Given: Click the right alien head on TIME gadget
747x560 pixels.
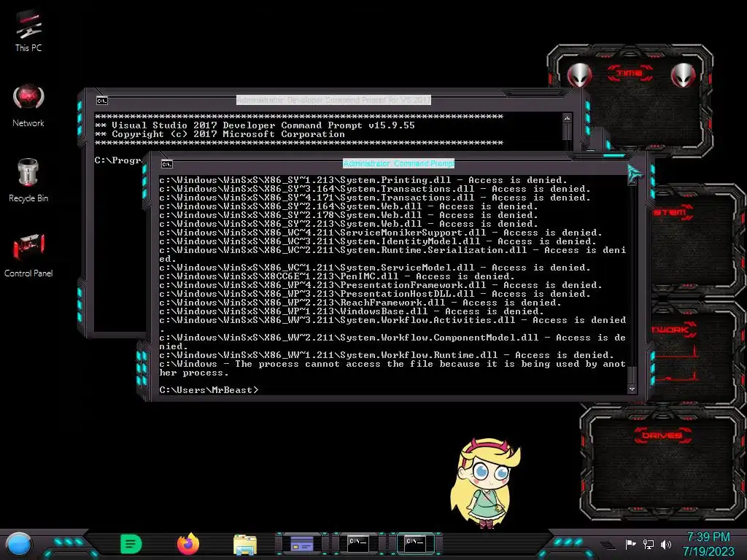Looking at the screenshot, I should tap(683, 75).
